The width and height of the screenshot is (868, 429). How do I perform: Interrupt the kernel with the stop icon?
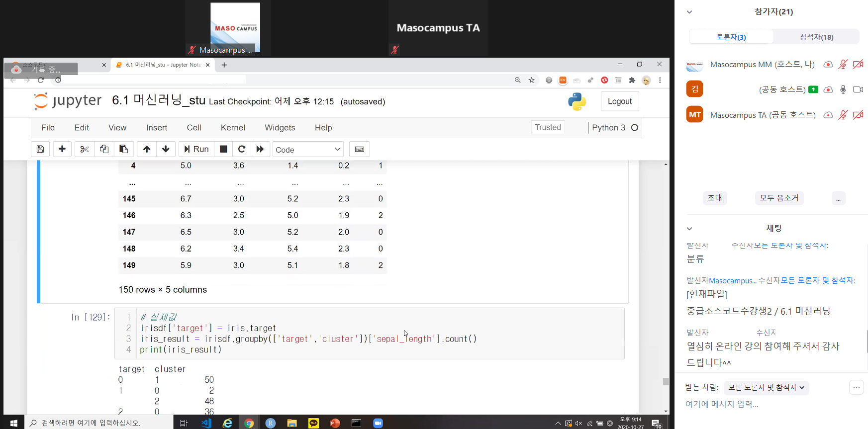point(223,149)
